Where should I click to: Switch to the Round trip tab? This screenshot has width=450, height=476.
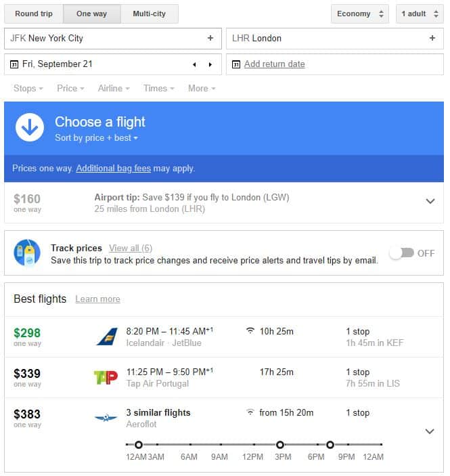tap(34, 14)
